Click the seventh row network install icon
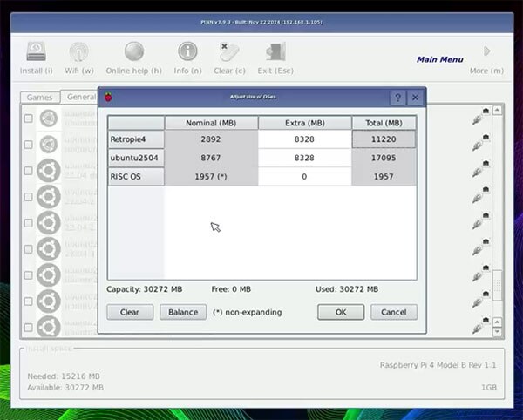Image resolution: width=523 pixels, height=420 pixels. (x=480, y=273)
